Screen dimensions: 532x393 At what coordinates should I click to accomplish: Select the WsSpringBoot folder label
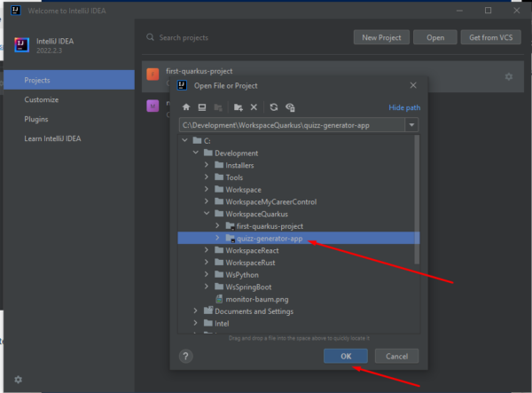pos(248,287)
